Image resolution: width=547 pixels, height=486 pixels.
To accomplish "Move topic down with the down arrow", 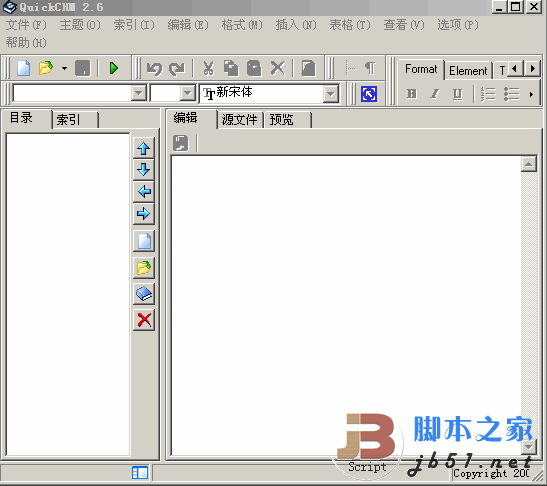I will click(144, 170).
